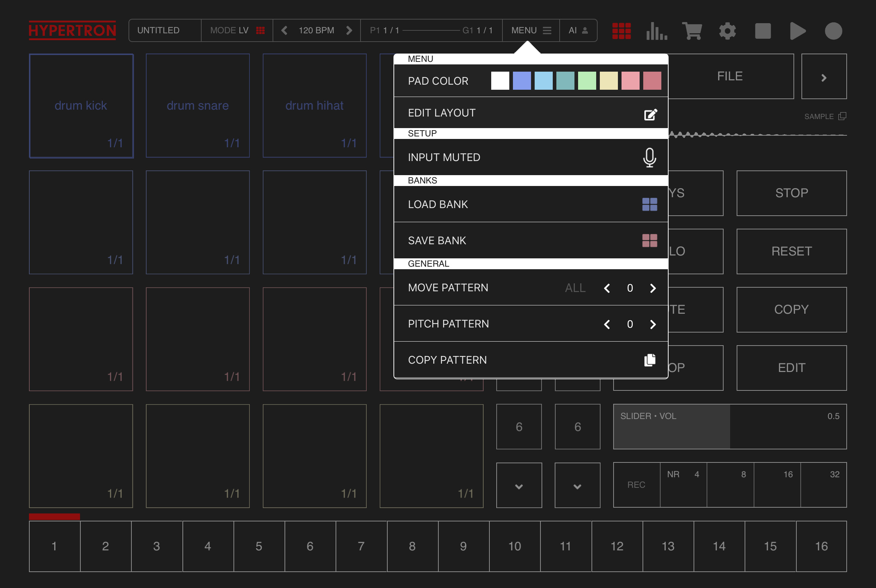Toggle the MODE LV selector
Viewport: 876px width, 588px height.
(x=237, y=30)
